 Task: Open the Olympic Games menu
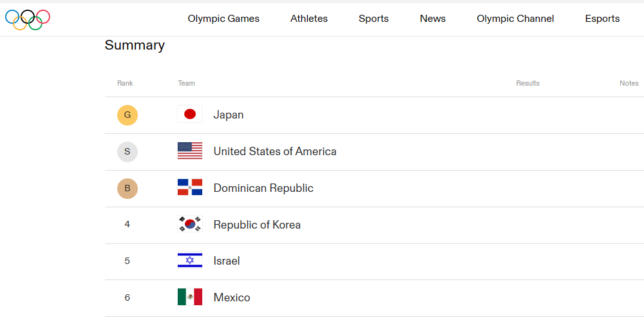click(x=223, y=19)
